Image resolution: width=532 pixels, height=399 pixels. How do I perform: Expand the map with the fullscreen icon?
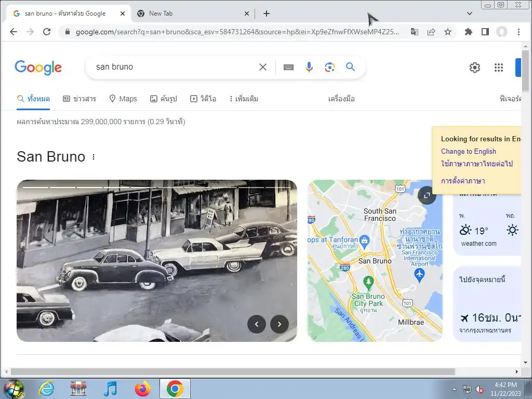coord(427,195)
